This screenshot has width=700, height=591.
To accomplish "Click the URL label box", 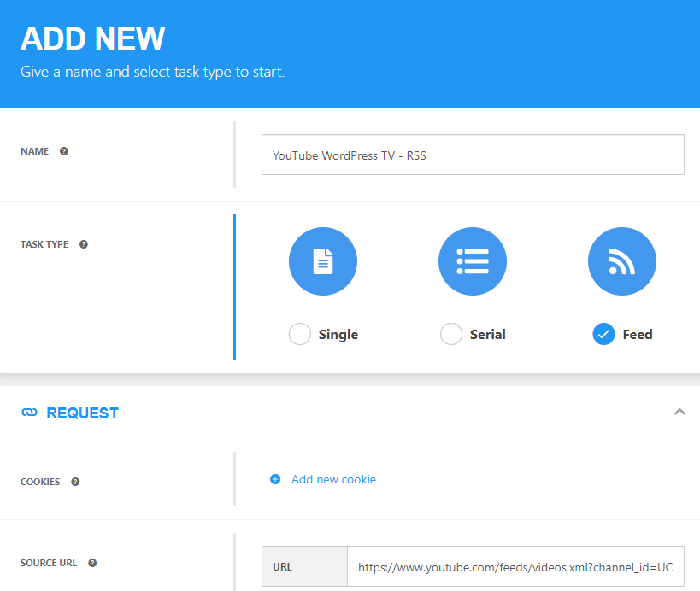I will pos(304,567).
